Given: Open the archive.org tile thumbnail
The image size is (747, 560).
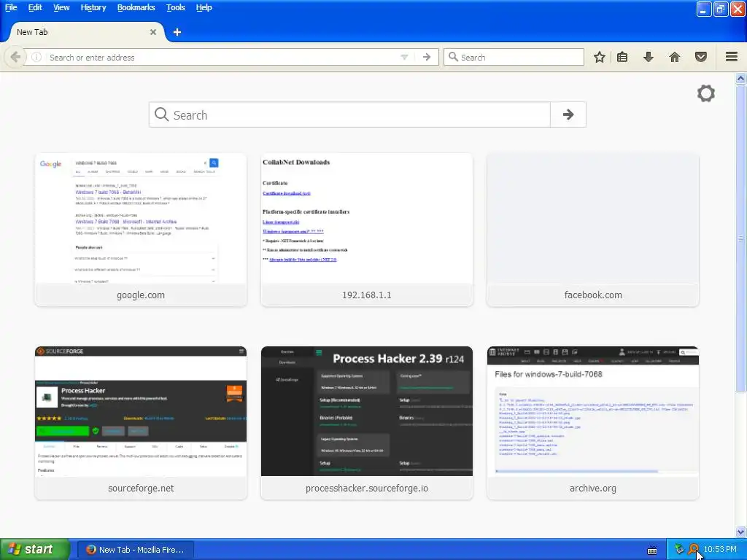Looking at the screenshot, I should (592, 411).
